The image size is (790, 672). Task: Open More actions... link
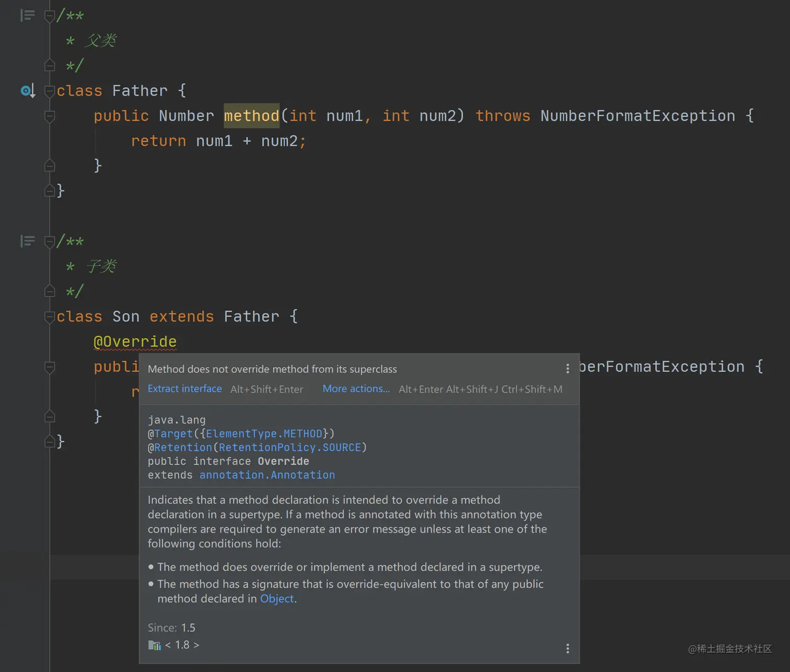pos(356,388)
